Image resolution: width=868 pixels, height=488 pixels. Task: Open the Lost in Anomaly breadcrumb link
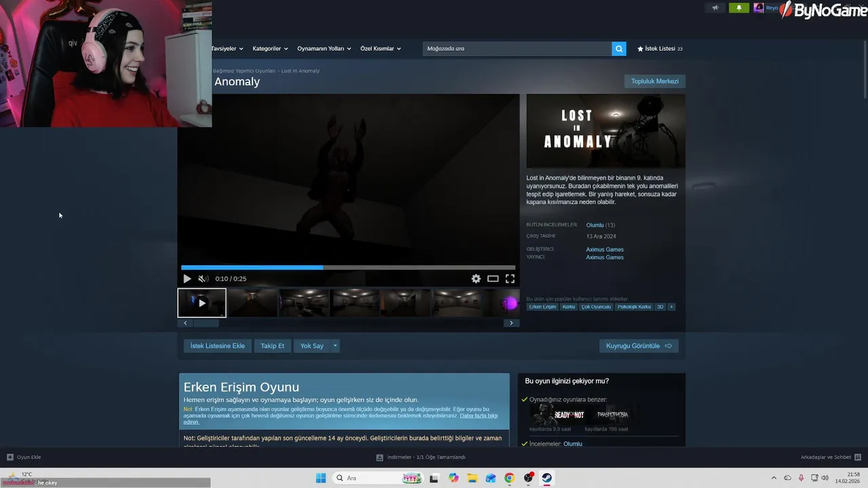300,70
